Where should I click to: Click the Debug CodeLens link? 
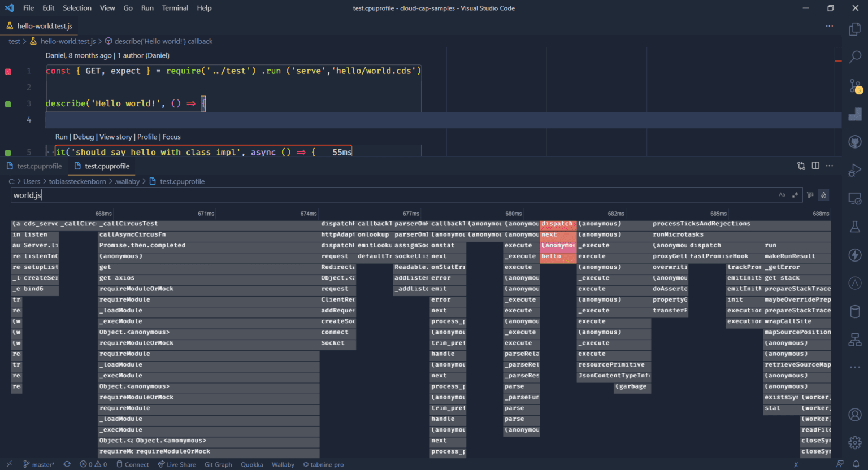point(83,137)
